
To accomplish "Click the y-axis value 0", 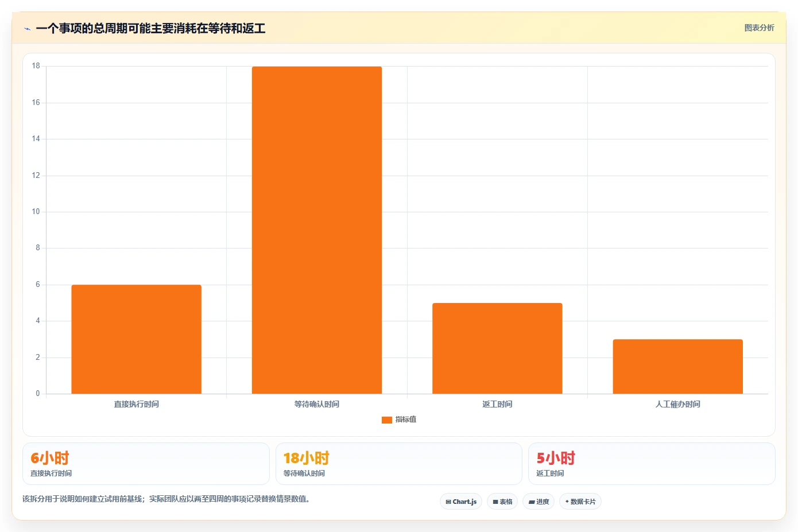I will pyautogui.click(x=38, y=394).
